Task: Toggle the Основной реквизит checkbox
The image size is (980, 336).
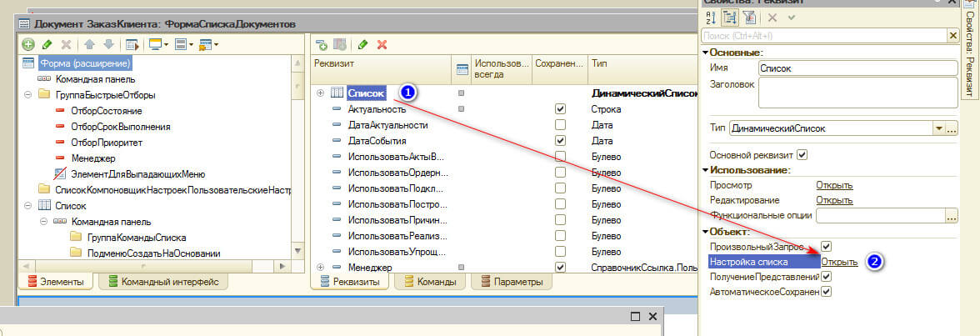Action: [802, 154]
